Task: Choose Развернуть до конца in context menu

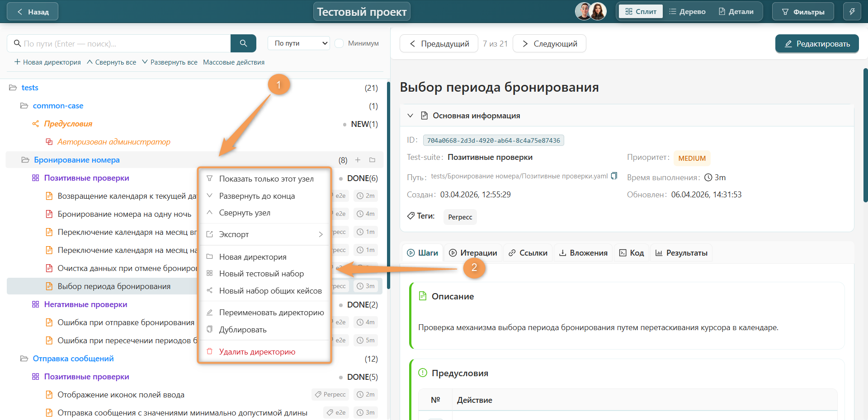Action: coord(265,196)
